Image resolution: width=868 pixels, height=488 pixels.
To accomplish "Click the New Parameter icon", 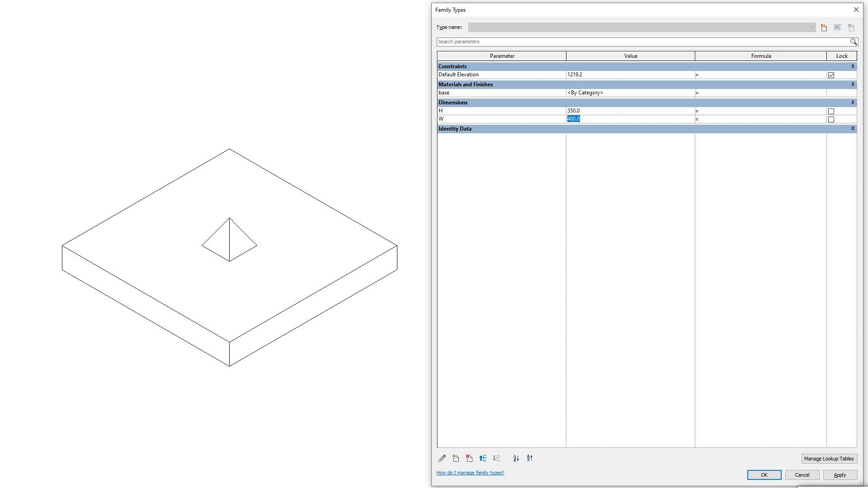I will [456, 458].
